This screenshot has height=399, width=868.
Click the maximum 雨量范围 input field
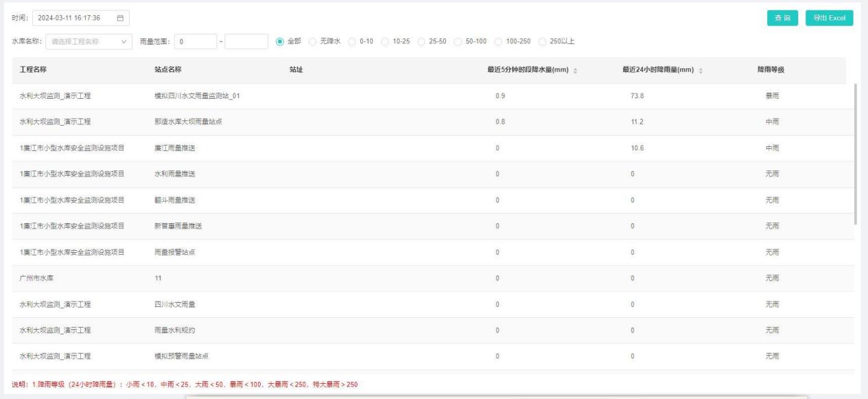246,42
